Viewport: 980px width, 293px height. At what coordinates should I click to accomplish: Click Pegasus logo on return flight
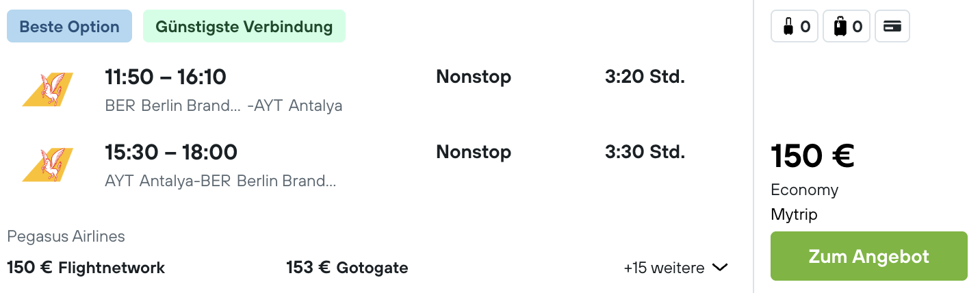pyautogui.click(x=48, y=165)
